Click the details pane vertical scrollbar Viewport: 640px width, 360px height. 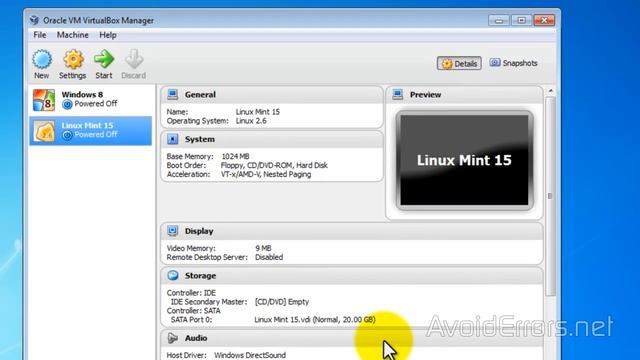point(550,196)
